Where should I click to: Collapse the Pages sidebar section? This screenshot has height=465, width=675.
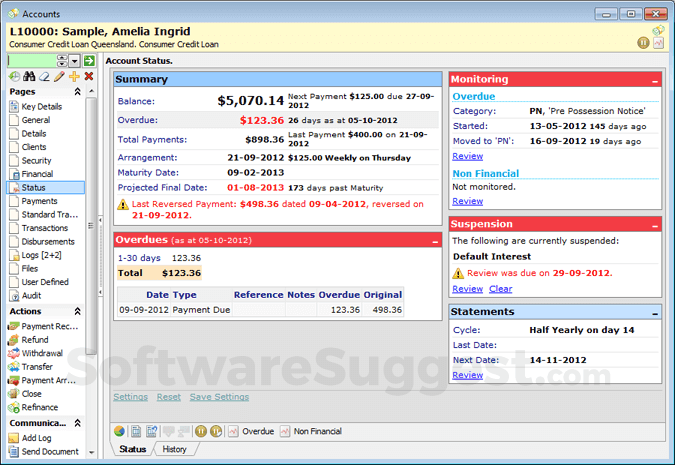[78, 91]
